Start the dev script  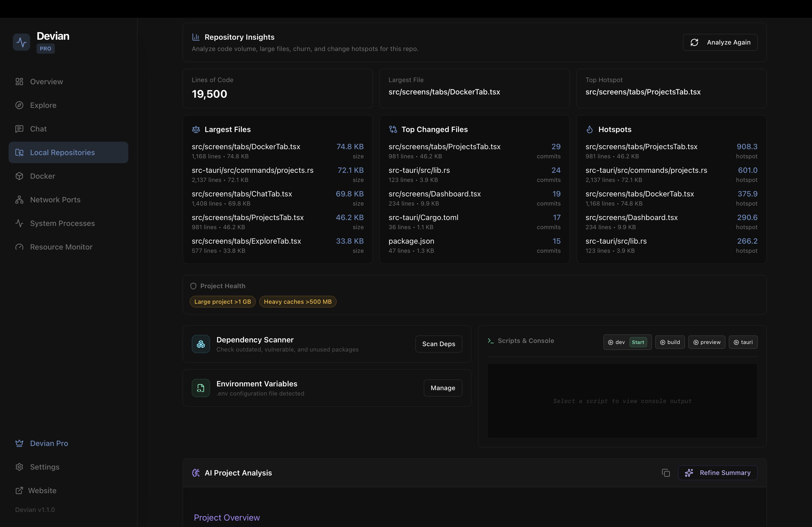(x=638, y=342)
